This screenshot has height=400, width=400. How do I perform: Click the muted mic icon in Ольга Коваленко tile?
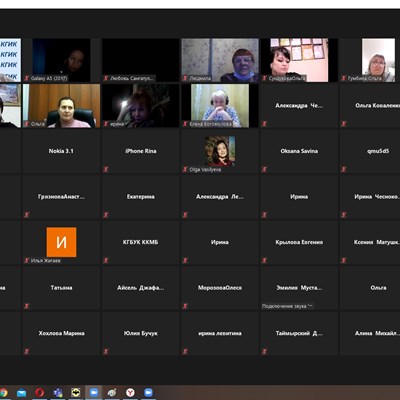point(344,124)
